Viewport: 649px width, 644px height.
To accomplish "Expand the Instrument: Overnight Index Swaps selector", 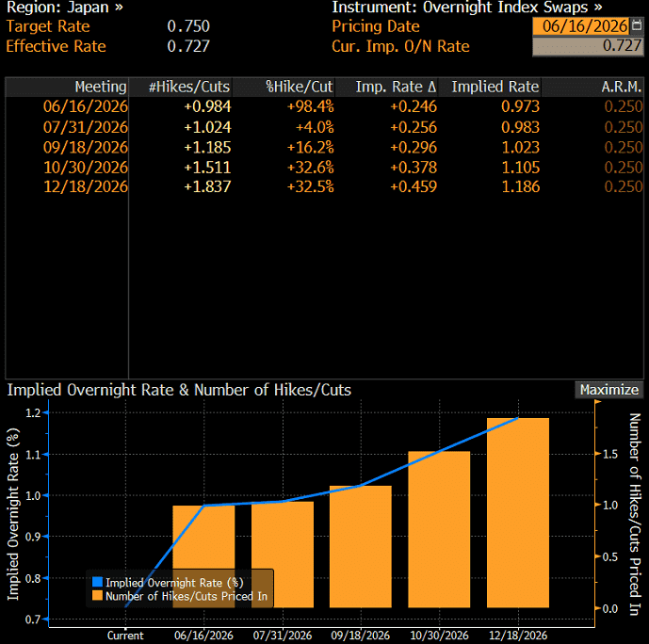I will [467, 7].
